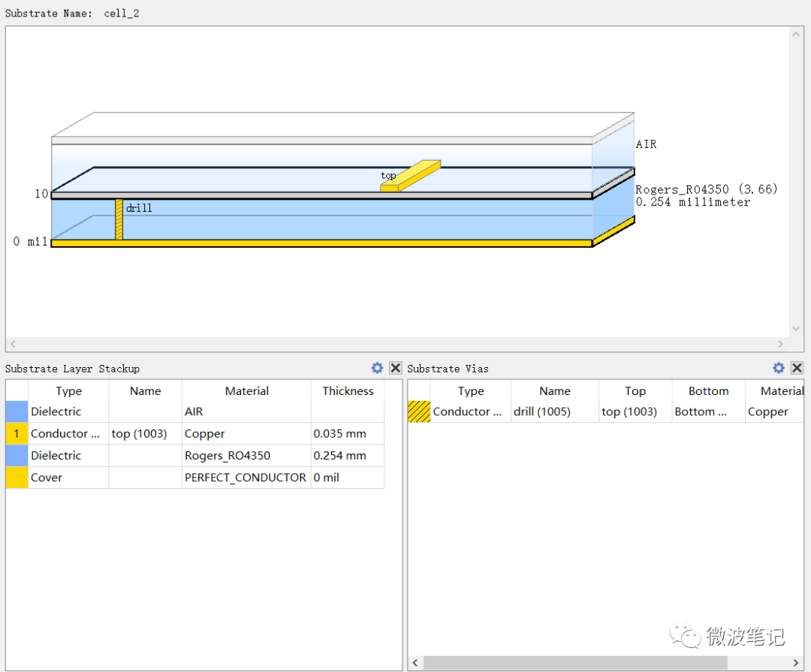Select the hatched drill via swatch icon
Screen dimensions: 811x672
[419, 411]
